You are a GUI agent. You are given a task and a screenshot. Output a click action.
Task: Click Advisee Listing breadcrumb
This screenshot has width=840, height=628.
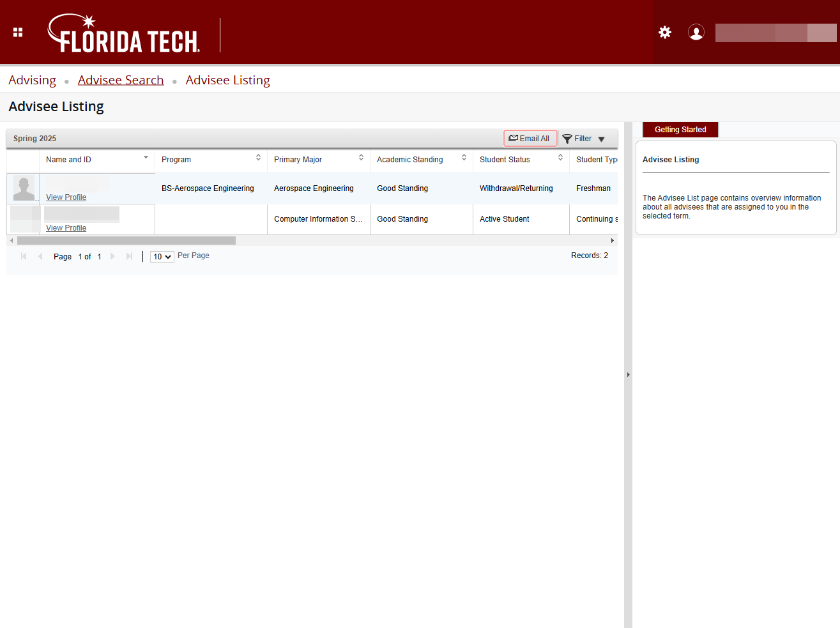227,80
